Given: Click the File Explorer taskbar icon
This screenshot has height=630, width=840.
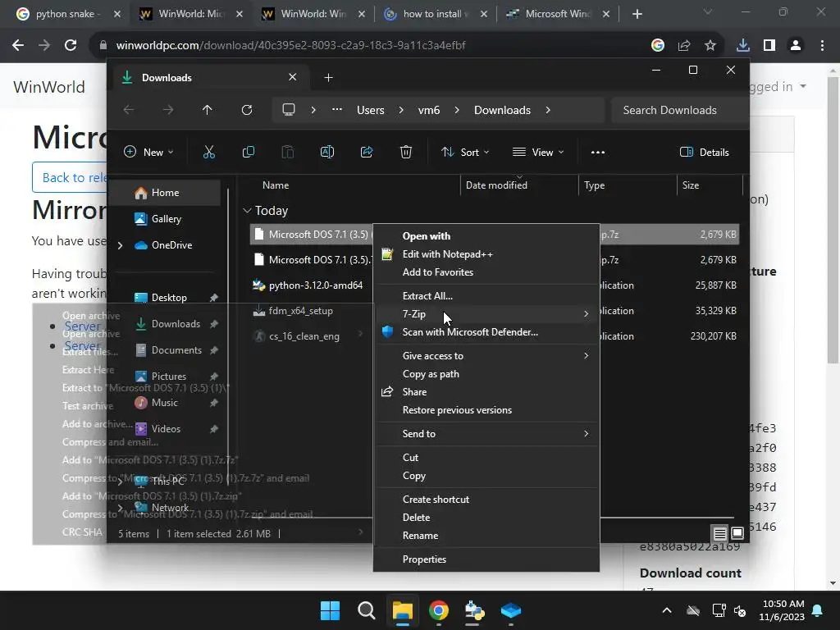Looking at the screenshot, I should pos(402,610).
